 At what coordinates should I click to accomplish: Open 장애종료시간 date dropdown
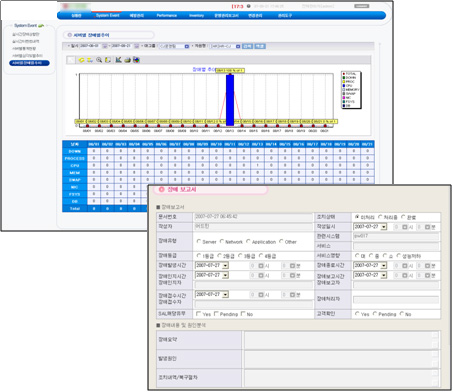(384, 266)
